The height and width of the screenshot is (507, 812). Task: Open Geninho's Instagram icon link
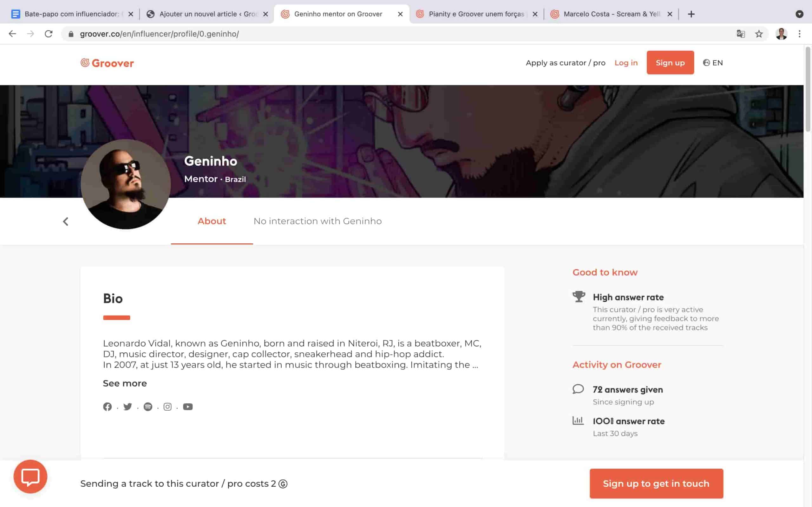pos(167,407)
